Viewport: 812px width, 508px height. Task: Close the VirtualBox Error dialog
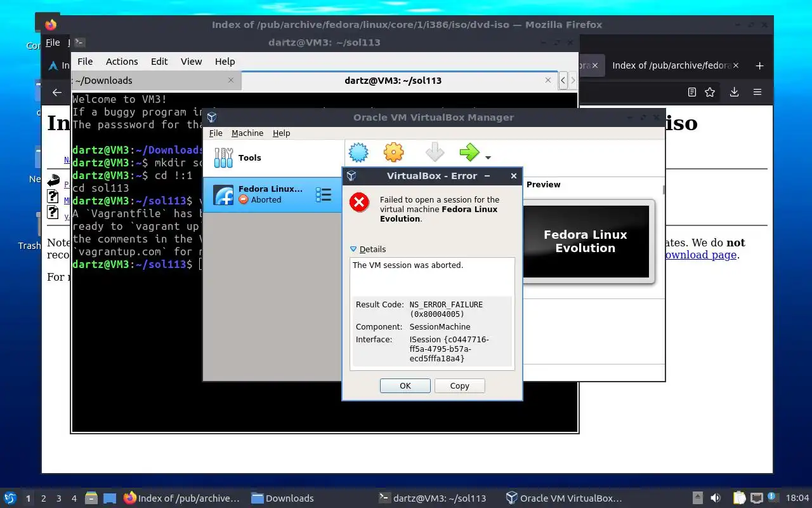click(x=513, y=176)
